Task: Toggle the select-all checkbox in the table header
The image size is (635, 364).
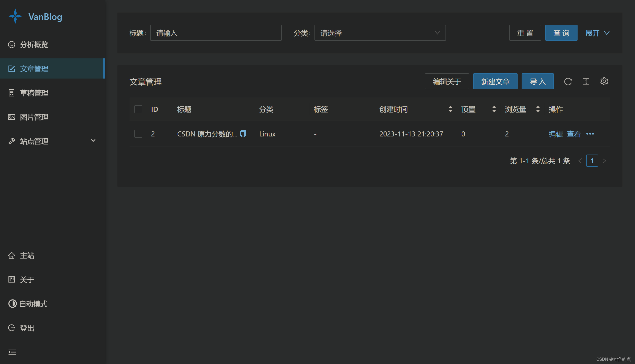Action: [138, 109]
